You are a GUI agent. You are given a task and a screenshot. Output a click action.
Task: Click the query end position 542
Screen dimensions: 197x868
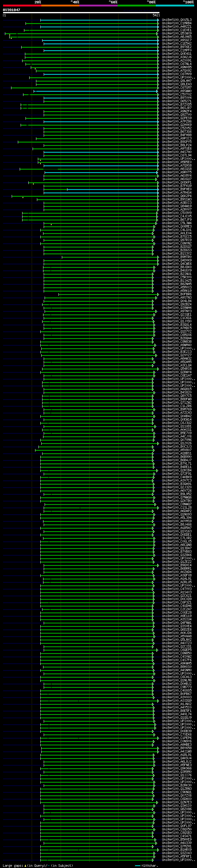coord(155,15)
